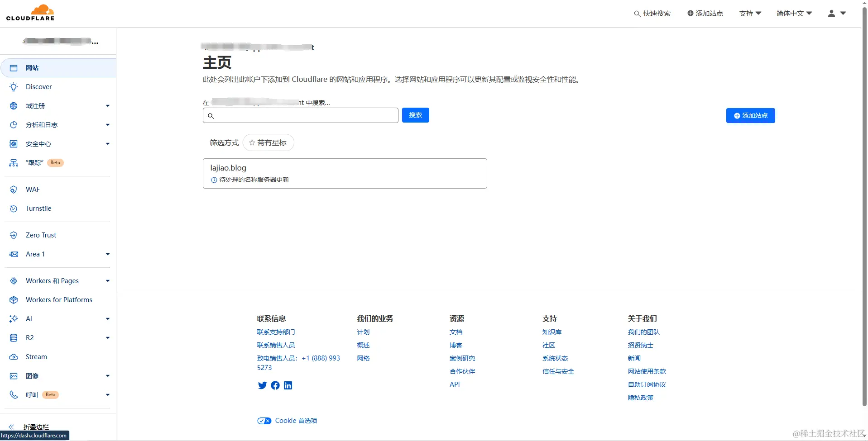Expand the AI sidebar arrow
The height and width of the screenshot is (441, 868).
tap(108, 319)
